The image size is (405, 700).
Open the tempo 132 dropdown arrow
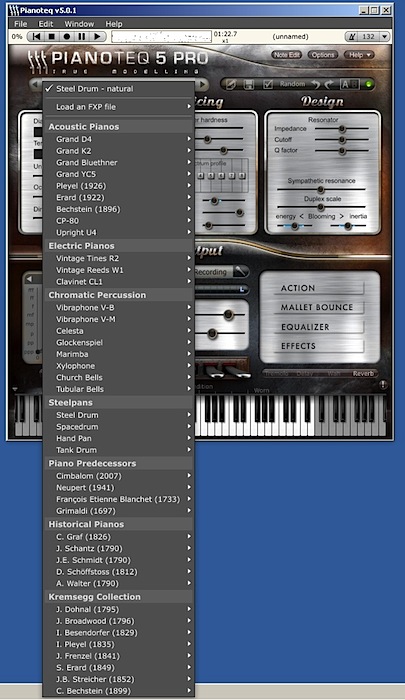tap(385, 37)
